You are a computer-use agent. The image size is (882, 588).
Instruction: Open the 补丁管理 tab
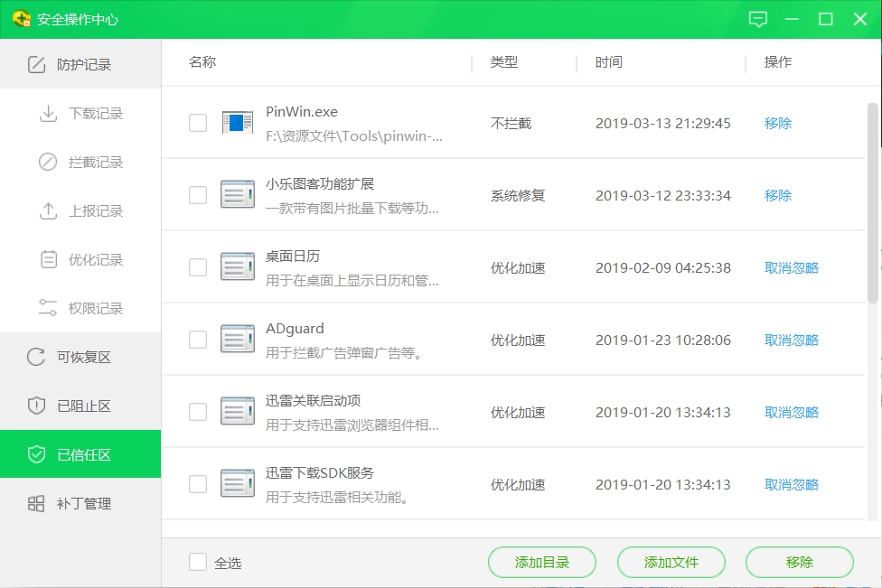pyautogui.click(x=80, y=503)
